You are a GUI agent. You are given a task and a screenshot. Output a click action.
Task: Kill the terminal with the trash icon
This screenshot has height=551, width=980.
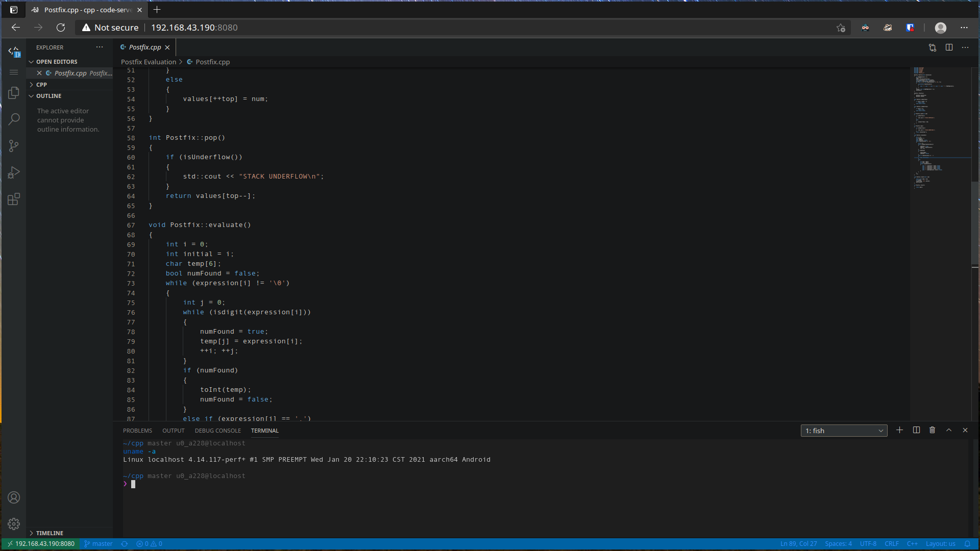933,430
